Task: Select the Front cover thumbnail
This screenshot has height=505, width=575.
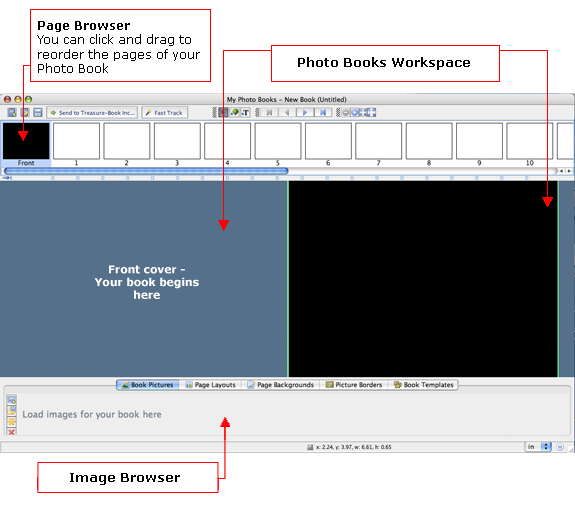Action: coord(26,141)
